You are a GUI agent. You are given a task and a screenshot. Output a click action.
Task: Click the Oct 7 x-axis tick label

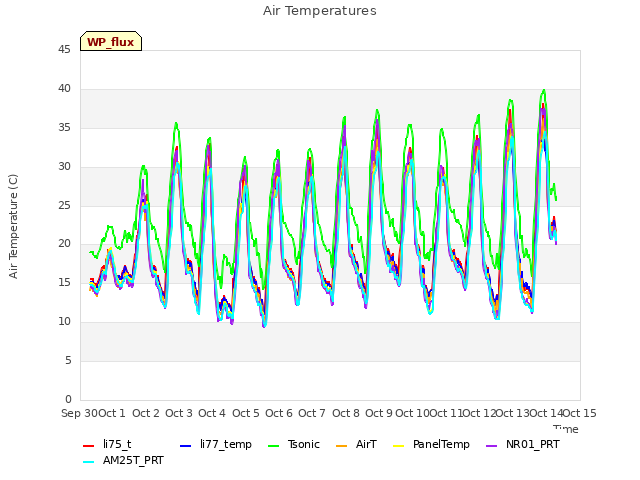[312, 413]
